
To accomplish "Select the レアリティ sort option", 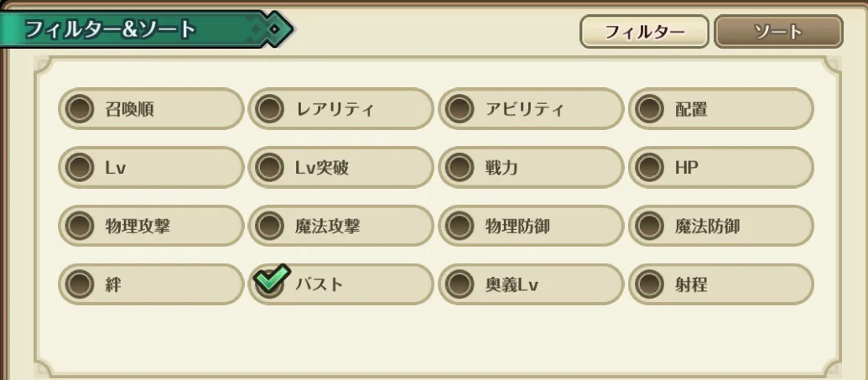I will [x=340, y=108].
